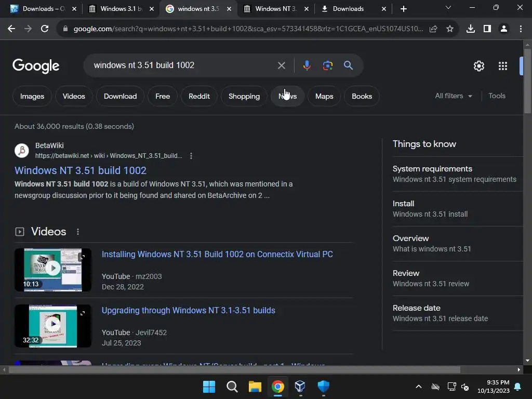
Task: Go back to the previous page
Action: (11, 29)
